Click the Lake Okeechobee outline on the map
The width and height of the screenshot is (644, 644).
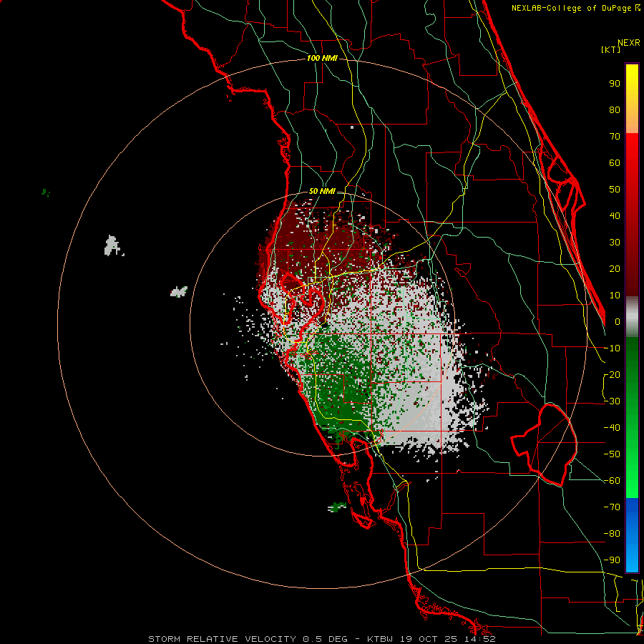pyautogui.click(x=545, y=444)
